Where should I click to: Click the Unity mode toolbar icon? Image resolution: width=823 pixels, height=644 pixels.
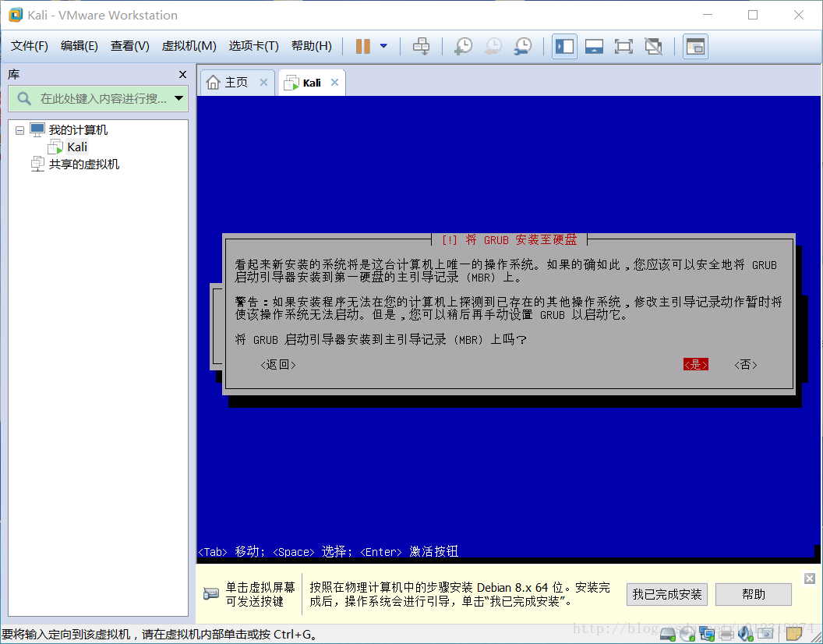click(x=653, y=46)
